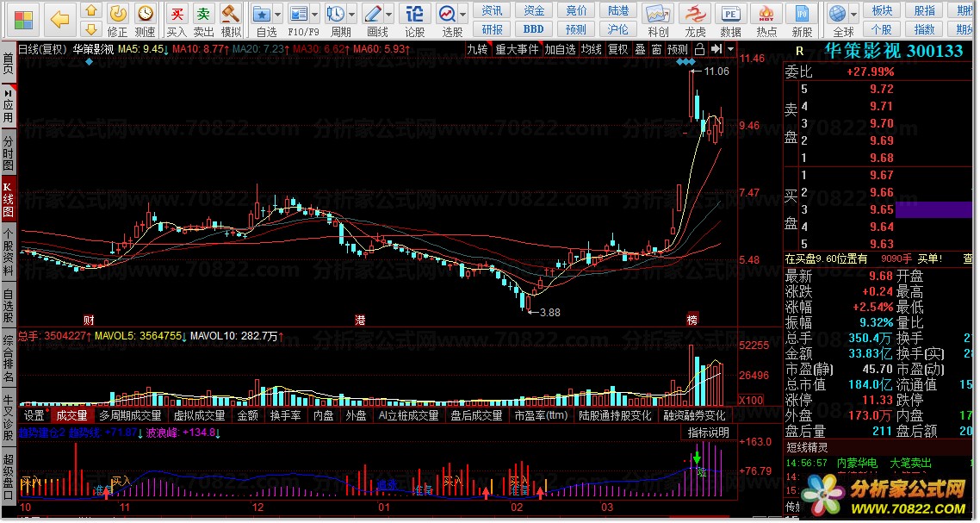The height and width of the screenshot is (523, 980).
Task: Open the 全球 globe icon
Action: pos(837,14)
